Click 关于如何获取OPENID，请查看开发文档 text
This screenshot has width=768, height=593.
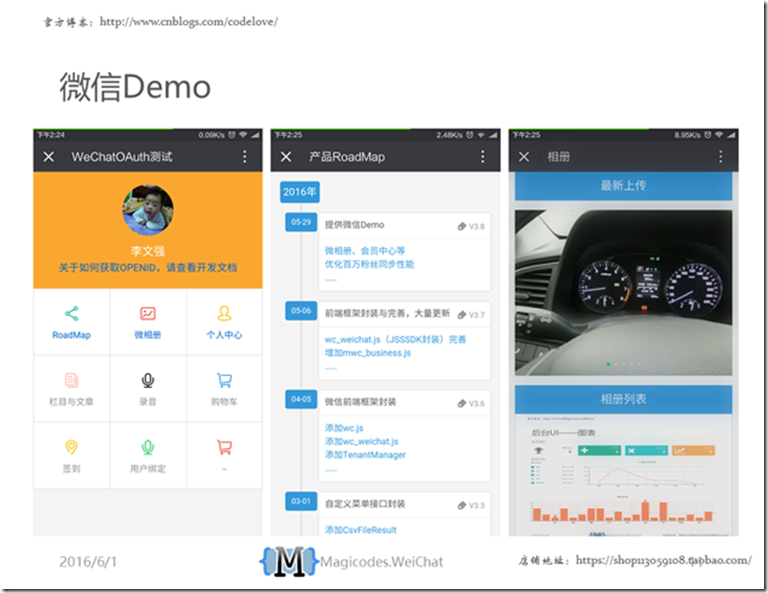click(147, 268)
